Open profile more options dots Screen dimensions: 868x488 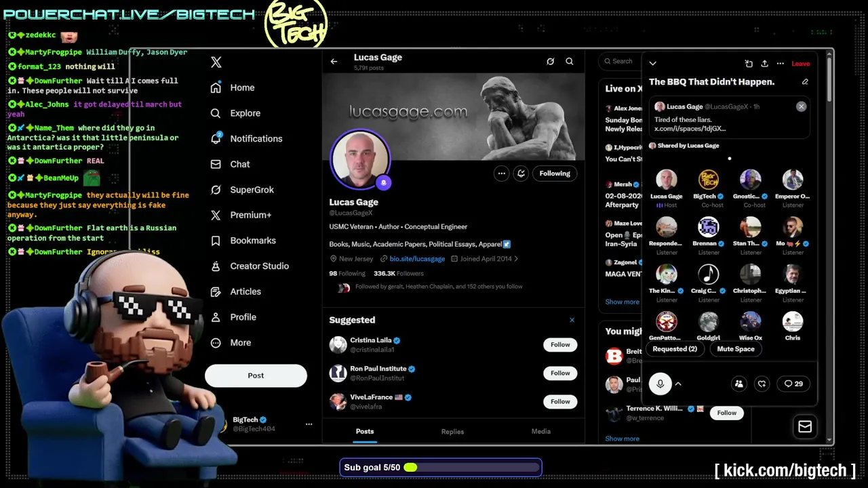coord(501,174)
